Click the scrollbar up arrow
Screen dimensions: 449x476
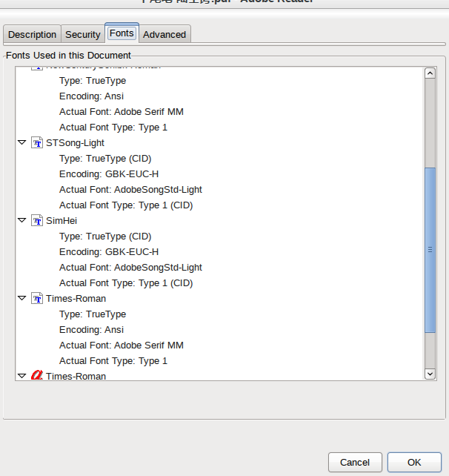coord(430,73)
